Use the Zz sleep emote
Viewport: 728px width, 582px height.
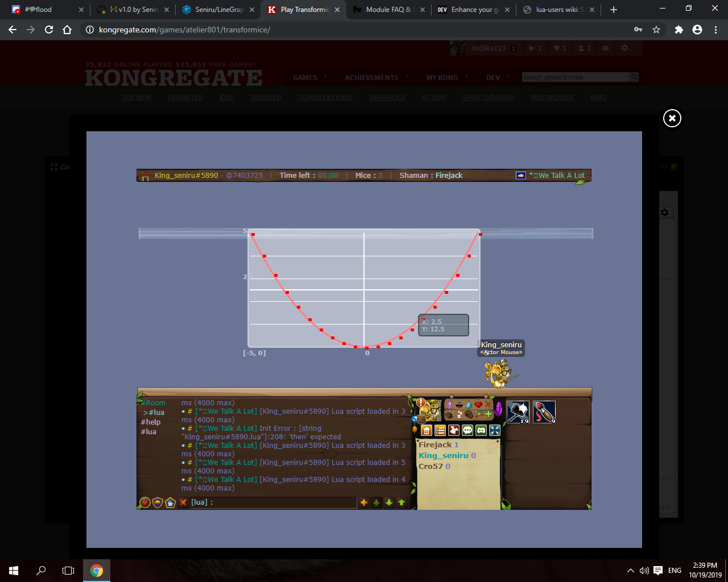(460, 414)
